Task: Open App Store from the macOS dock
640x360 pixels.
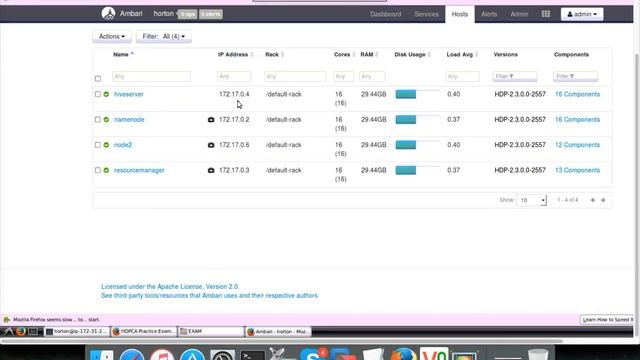Action: pyautogui.click(x=192, y=355)
